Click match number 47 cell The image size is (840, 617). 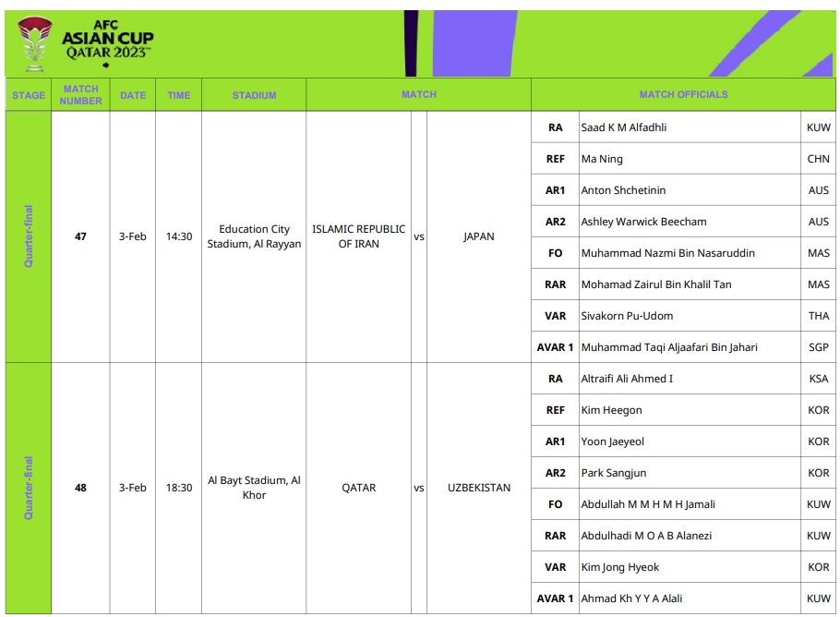coord(80,236)
